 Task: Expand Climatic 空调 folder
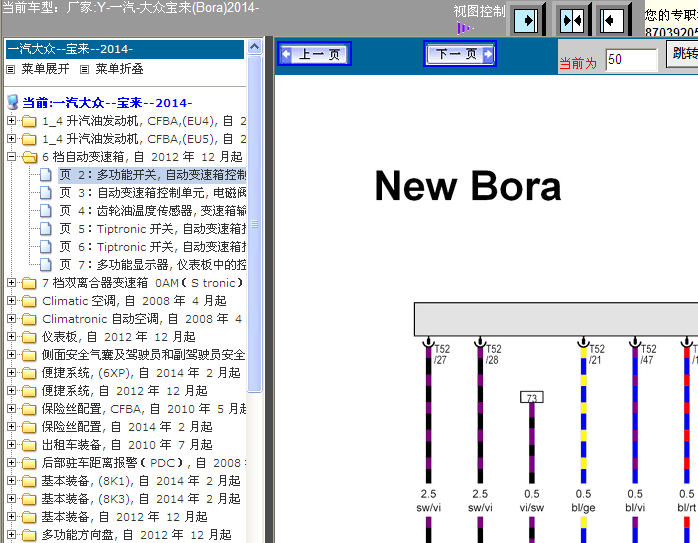point(12,300)
